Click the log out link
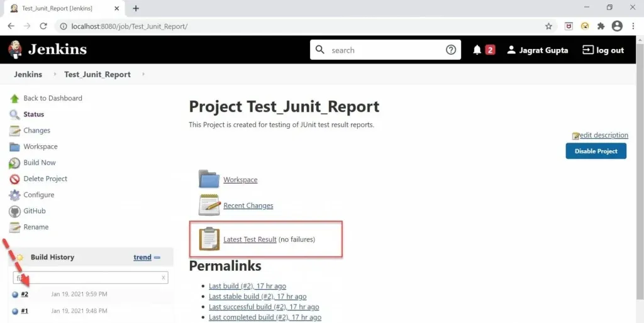644x323 pixels. pyautogui.click(x=610, y=50)
